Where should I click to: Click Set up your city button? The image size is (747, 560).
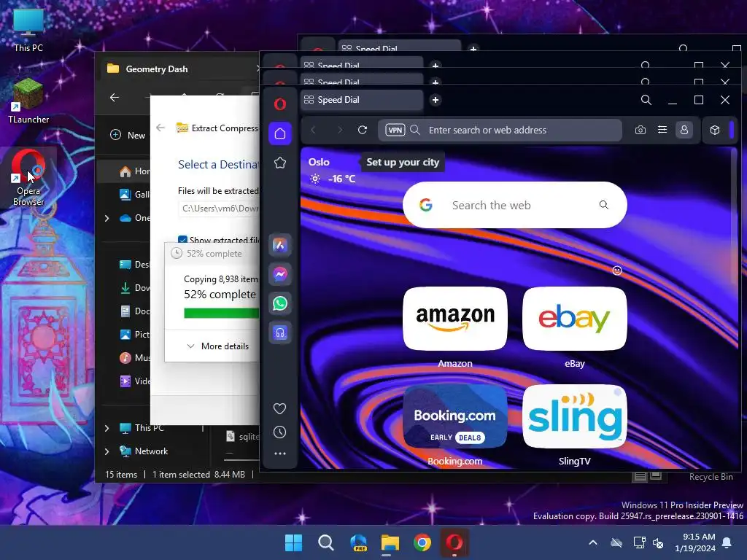(403, 162)
